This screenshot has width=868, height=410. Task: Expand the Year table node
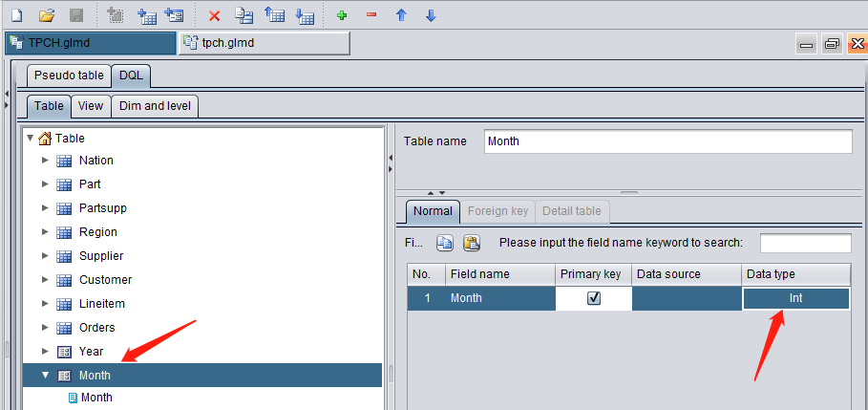[x=46, y=351]
